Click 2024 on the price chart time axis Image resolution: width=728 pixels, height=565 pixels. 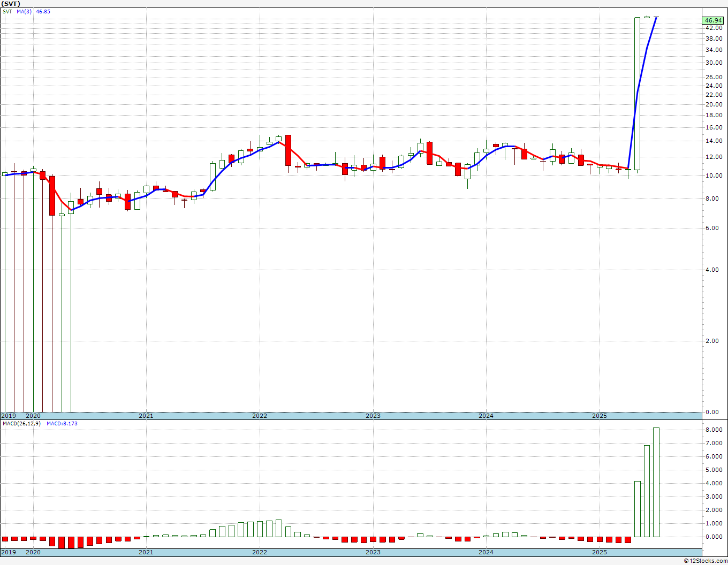[486, 416]
